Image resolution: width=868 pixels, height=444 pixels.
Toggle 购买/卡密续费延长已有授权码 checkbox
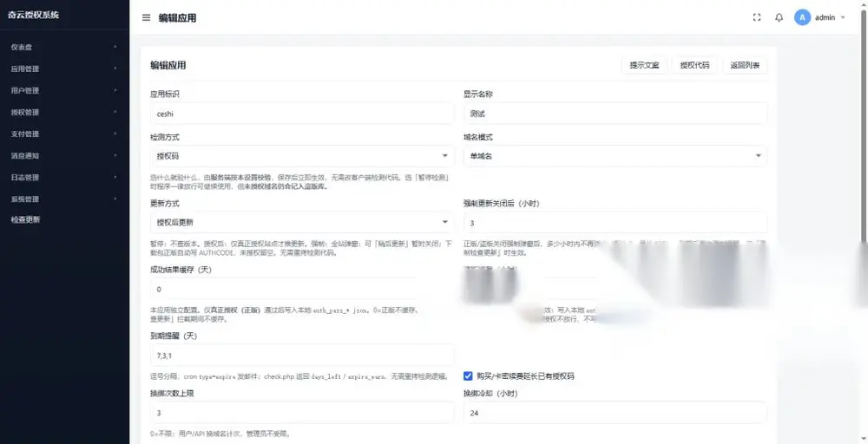(469, 376)
